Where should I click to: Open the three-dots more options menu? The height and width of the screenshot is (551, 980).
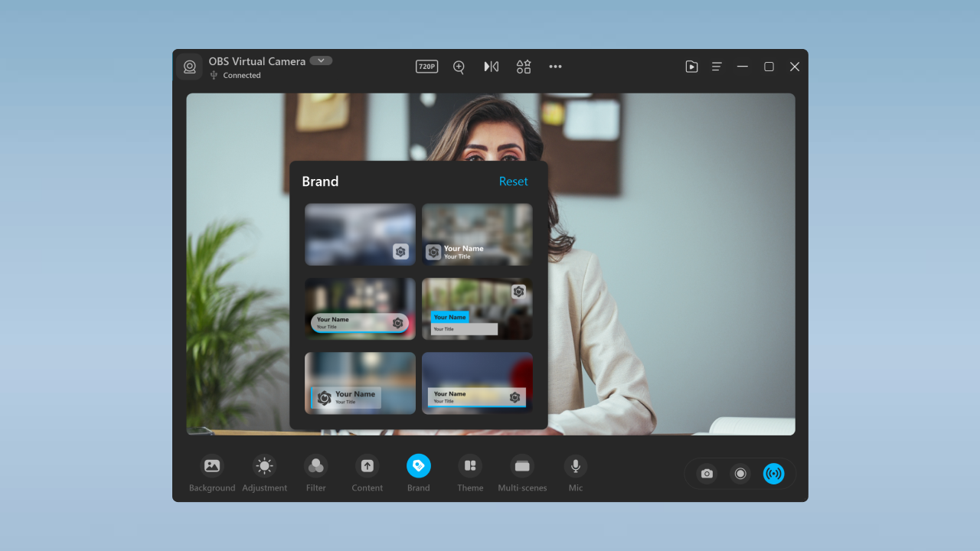coord(555,67)
